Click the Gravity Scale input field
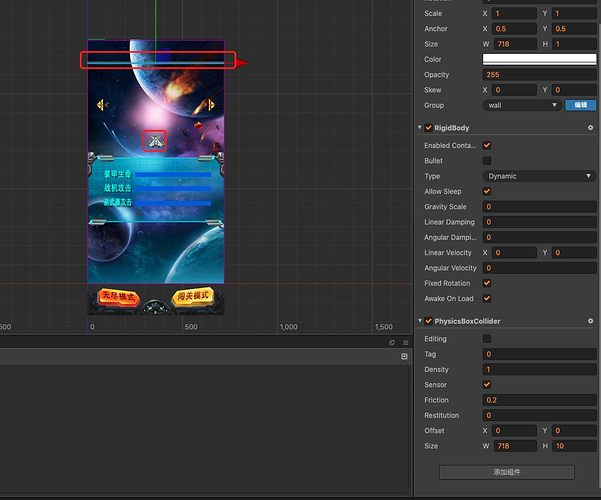The width and height of the screenshot is (601, 500). tap(539, 207)
